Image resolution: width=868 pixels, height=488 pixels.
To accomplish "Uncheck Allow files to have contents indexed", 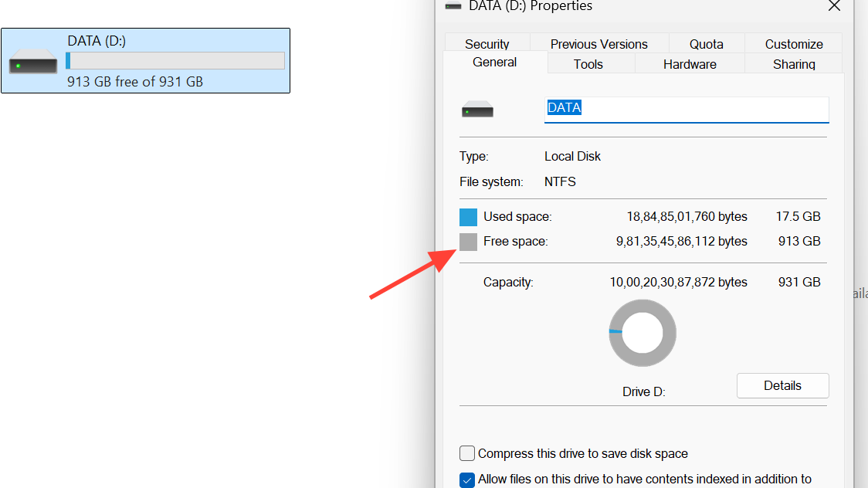I will [467, 480].
